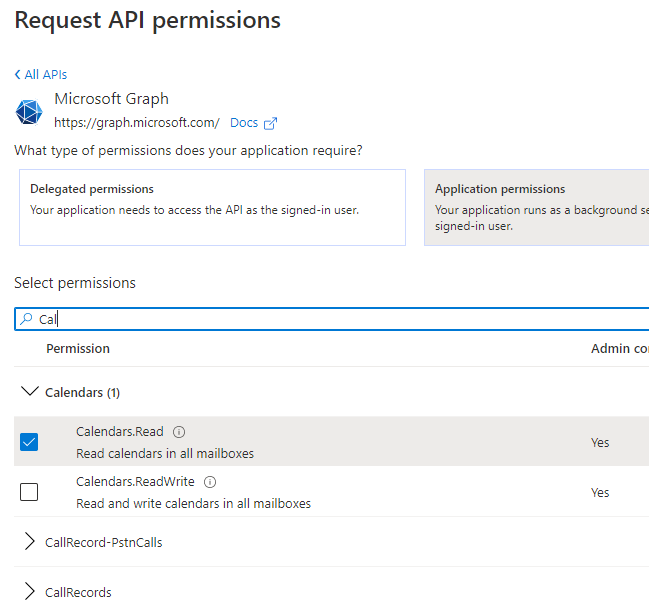Collapse the Calendars group

(30, 391)
